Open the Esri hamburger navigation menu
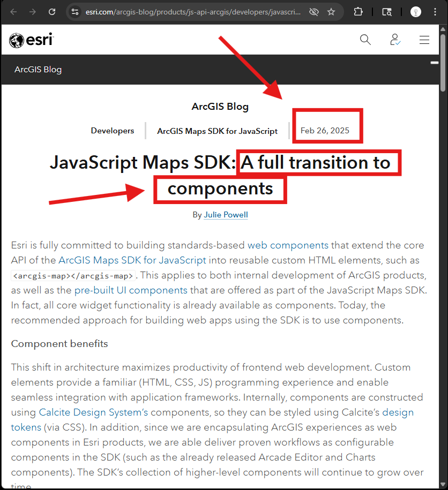448x490 pixels. pyautogui.click(x=424, y=40)
